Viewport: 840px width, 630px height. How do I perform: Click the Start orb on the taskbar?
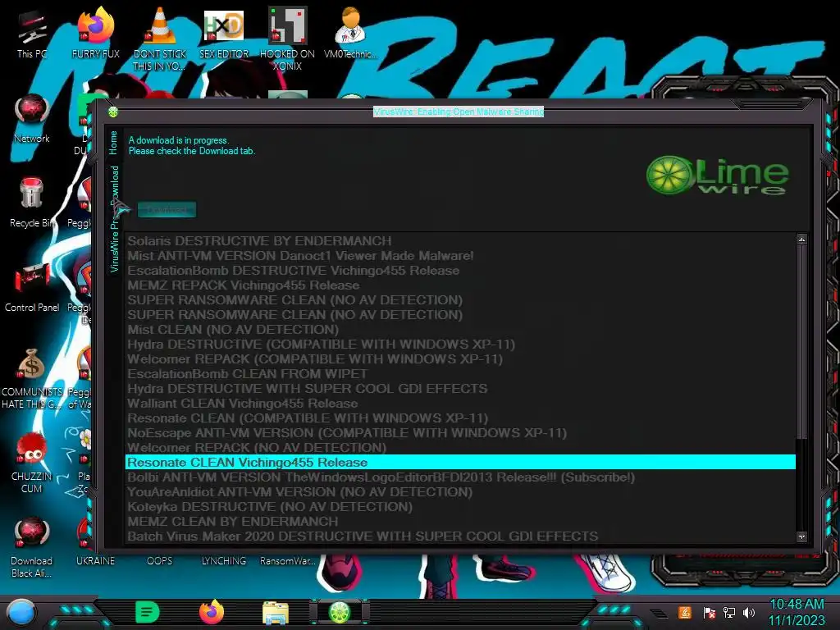point(21,612)
